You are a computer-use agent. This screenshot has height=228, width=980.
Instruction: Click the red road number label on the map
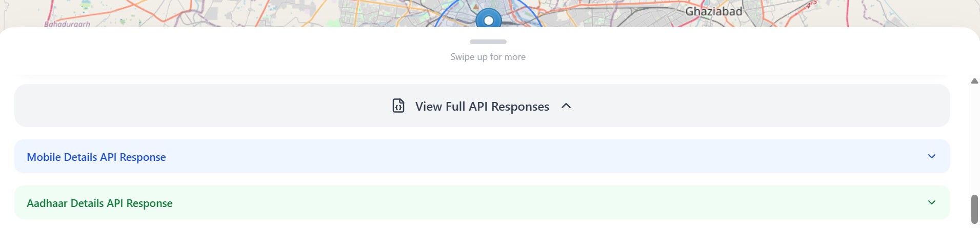click(811, 4)
